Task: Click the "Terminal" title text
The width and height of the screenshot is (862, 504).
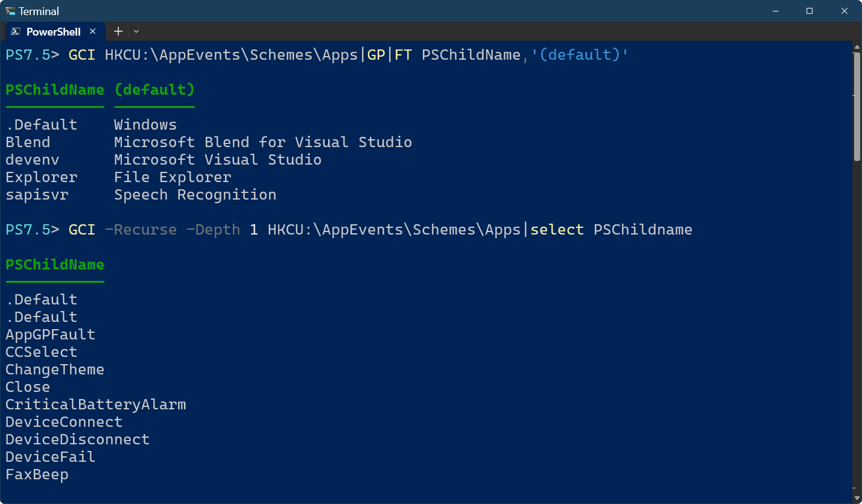Action: (x=39, y=11)
